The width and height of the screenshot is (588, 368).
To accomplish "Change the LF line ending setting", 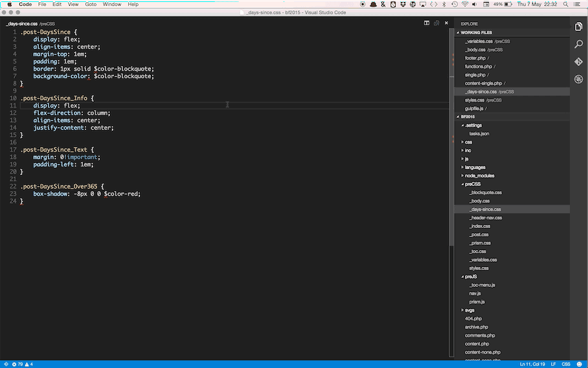I will (553, 364).
